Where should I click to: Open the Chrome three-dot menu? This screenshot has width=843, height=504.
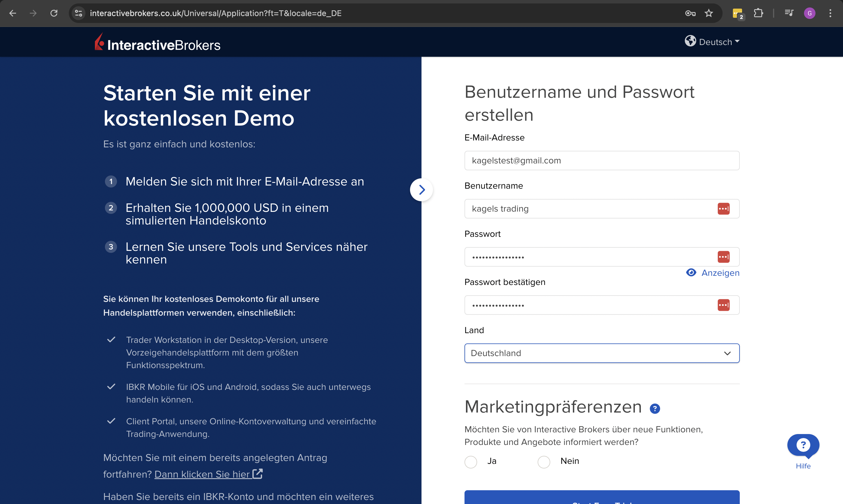pyautogui.click(x=830, y=13)
